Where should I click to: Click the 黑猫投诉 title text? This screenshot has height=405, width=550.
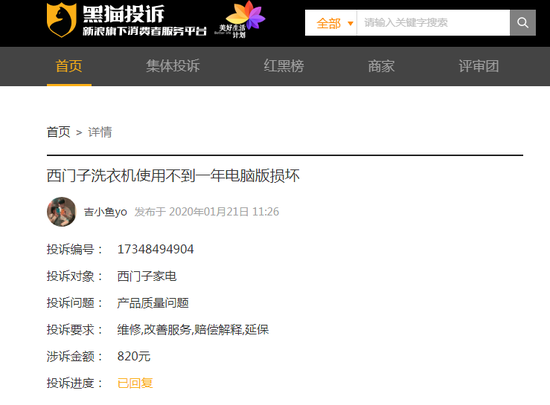point(123,14)
